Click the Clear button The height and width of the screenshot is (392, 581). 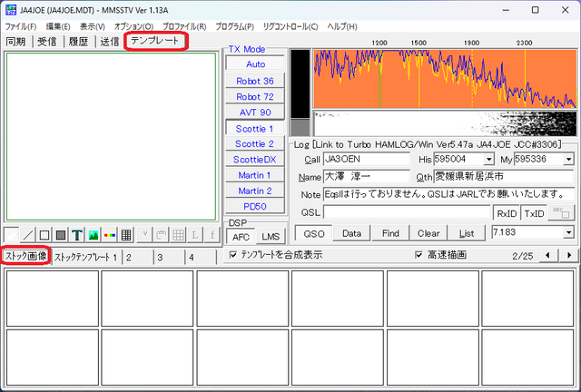428,233
